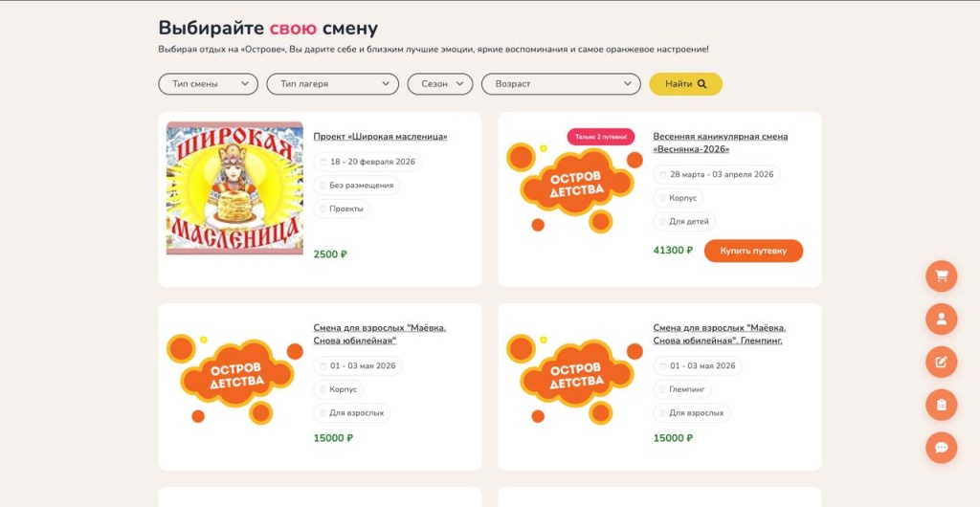Image resolution: width=980 pixels, height=507 pixels.
Task: Open the shopping cart floating button
Action: 941,276
